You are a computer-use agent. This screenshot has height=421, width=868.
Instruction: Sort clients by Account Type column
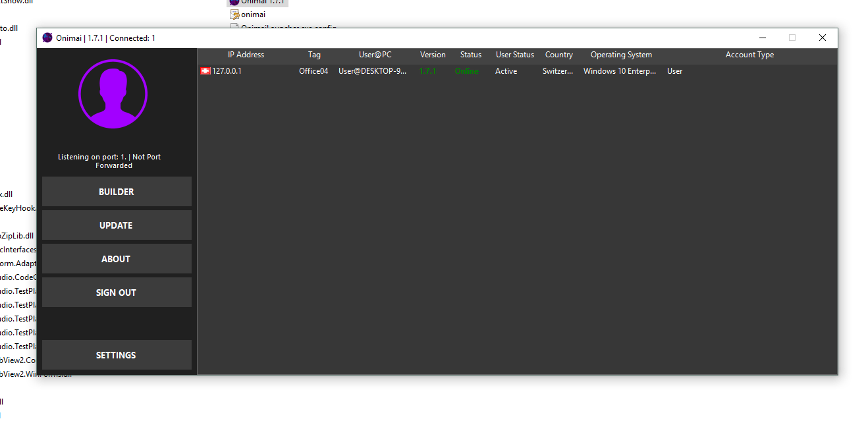coord(749,55)
